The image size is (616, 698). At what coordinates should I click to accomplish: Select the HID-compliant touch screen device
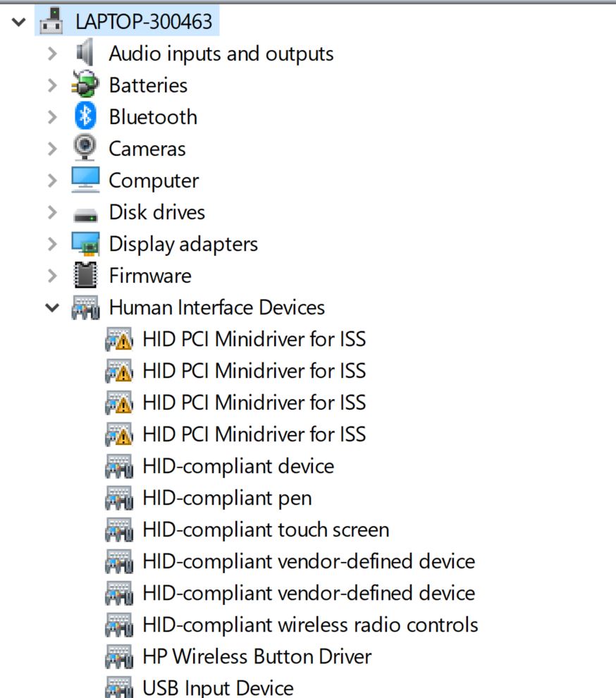(x=265, y=529)
